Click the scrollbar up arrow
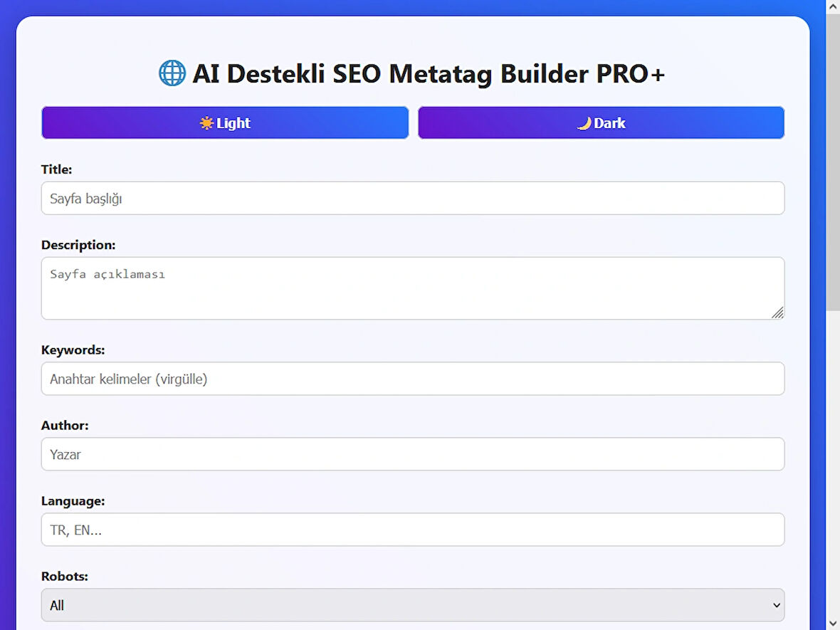The height and width of the screenshot is (630, 840). [832, 6]
